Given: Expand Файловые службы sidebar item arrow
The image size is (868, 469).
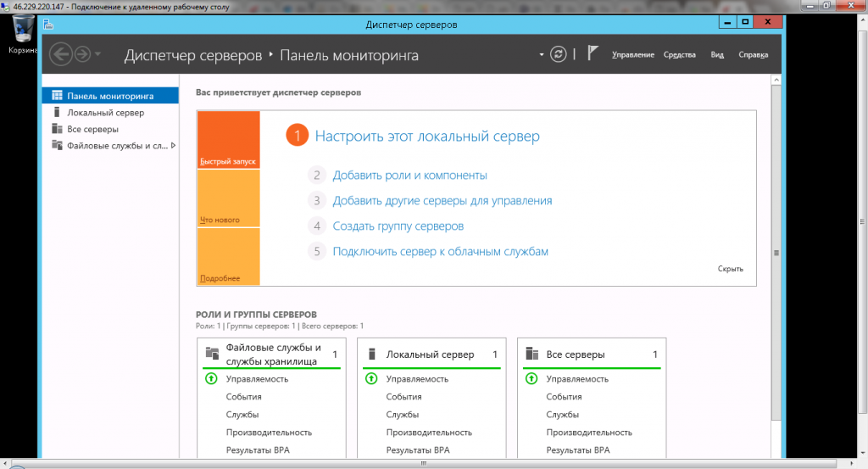Looking at the screenshot, I should pyautogui.click(x=174, y=145).
